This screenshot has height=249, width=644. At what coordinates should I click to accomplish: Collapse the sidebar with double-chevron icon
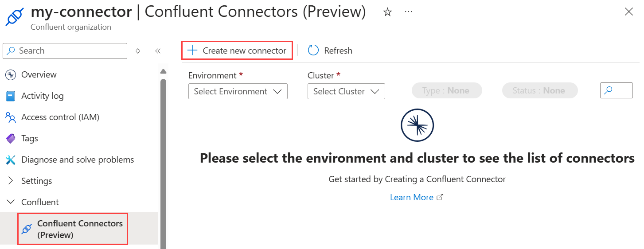tap(157, 51)
